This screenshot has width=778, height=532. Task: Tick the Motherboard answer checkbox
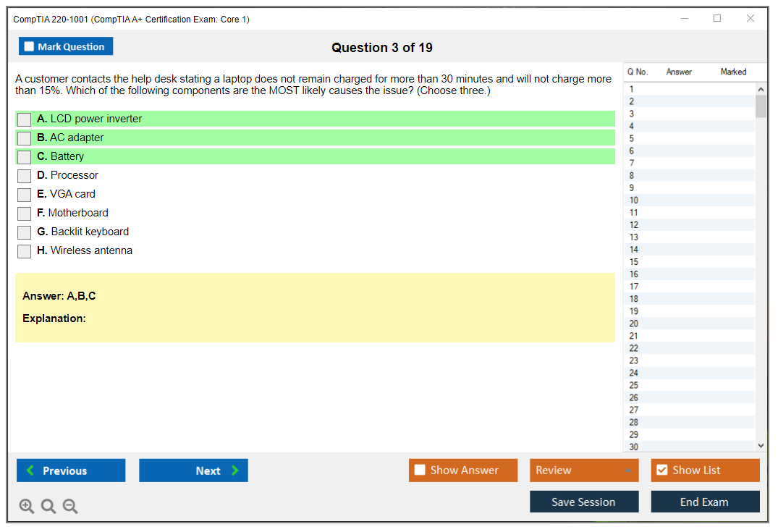(25, 214)
